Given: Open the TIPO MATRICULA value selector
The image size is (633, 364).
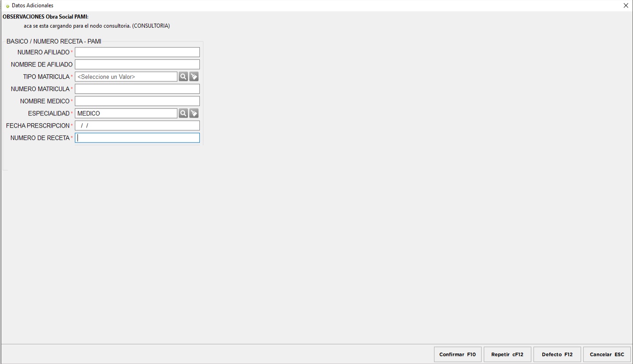Looking at the screenshot, I should click(x=126, y=77).
